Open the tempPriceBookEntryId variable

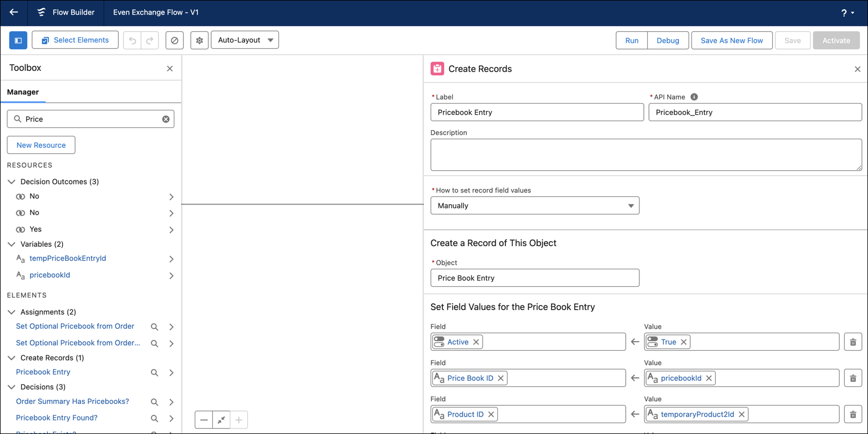click(67, 258)
